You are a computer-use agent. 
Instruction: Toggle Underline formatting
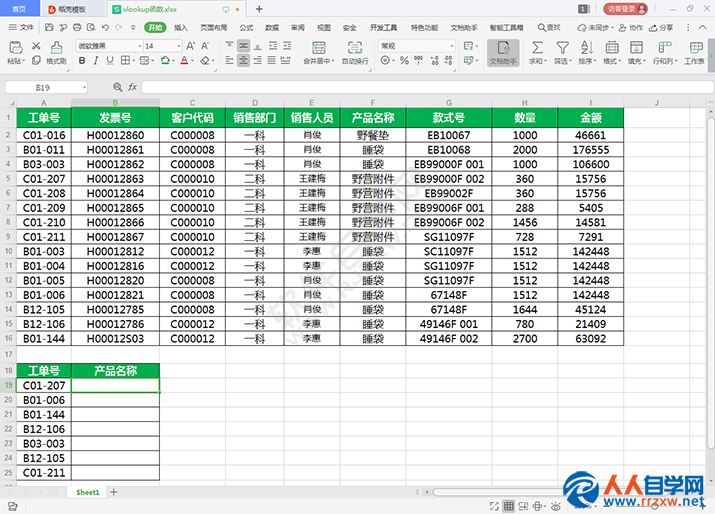[110, 60]
